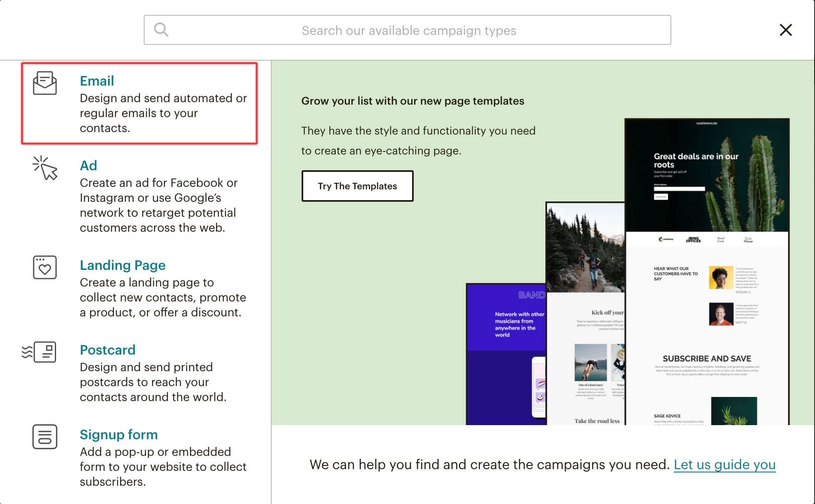The width and height of the screenshot is (815, 504).
Task: Click the Signup form icon
Action: pos(45,437)
